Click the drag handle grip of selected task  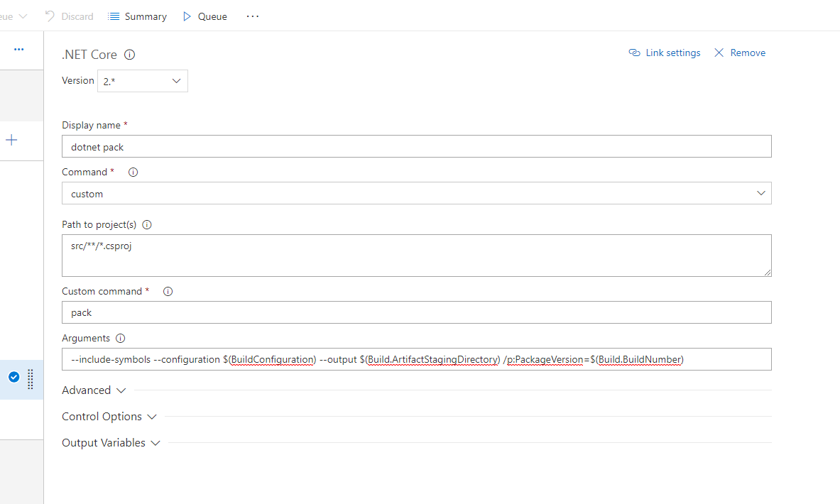pos(31,379)
